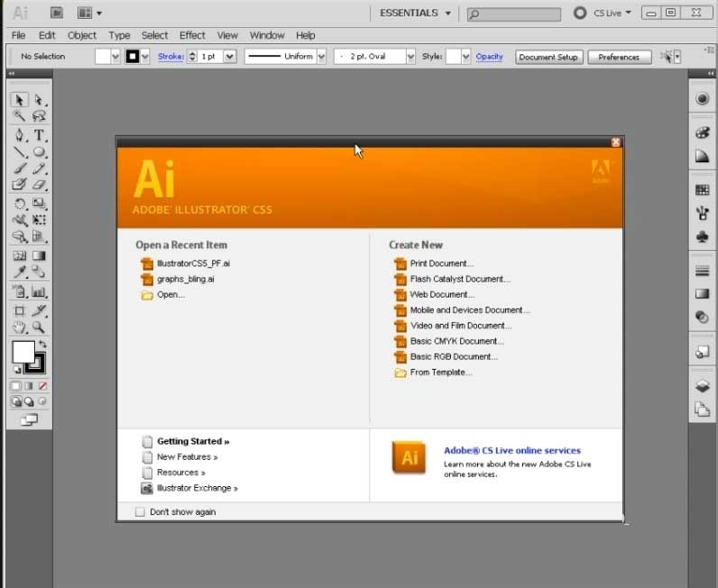Open the Effect menu
This screenshot has width=718, height=588.
tap(192, 35)
